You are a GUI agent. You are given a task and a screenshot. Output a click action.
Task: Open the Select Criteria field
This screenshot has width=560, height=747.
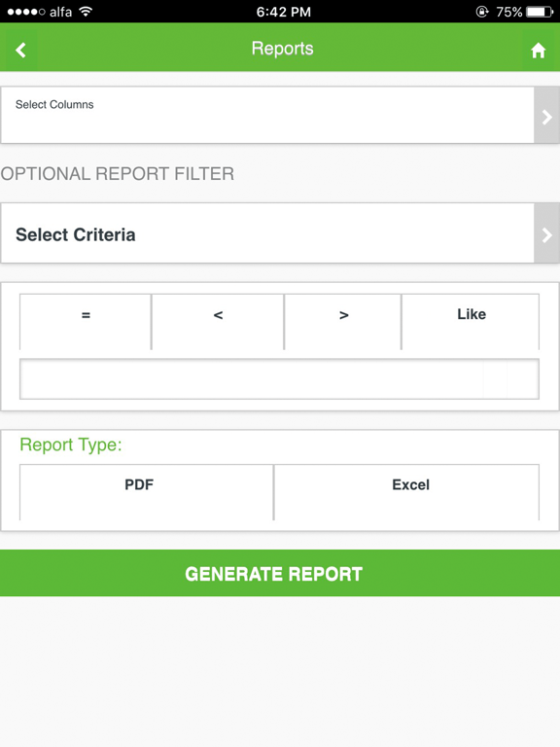[x=267, y=233]
